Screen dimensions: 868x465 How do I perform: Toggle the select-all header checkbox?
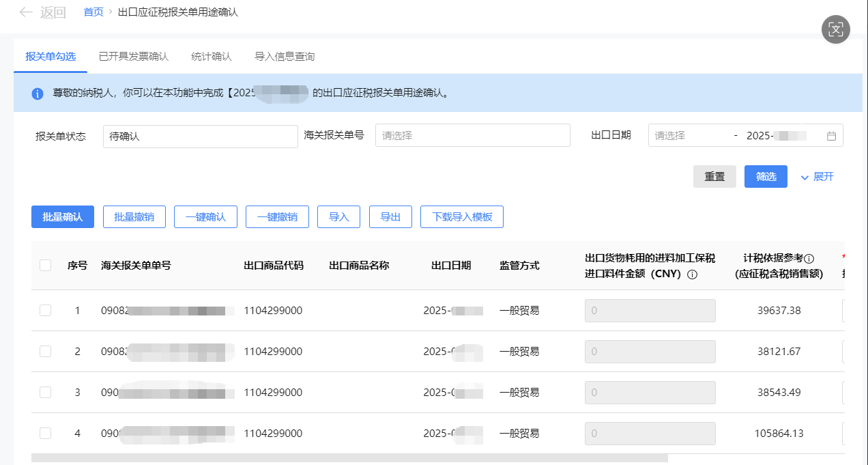45,266
